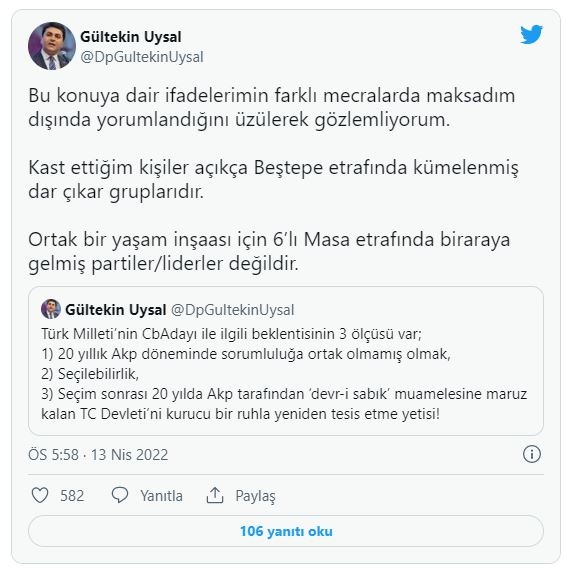Click the 582 likes count
The height and width of the screenshot is (574, 574).
coord(72,496)
